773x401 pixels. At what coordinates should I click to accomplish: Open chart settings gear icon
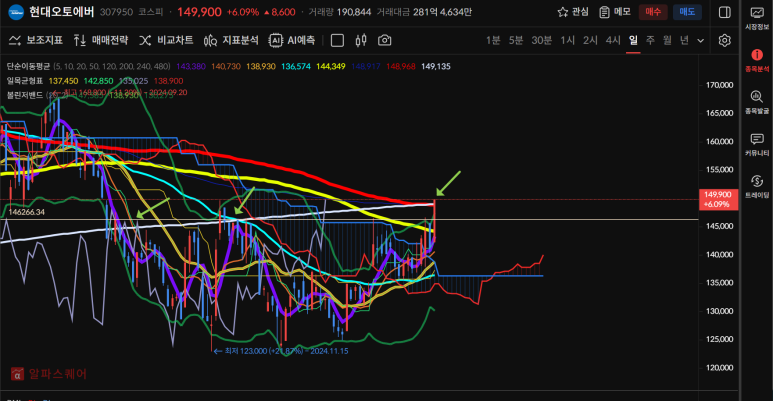coord(724,40)
